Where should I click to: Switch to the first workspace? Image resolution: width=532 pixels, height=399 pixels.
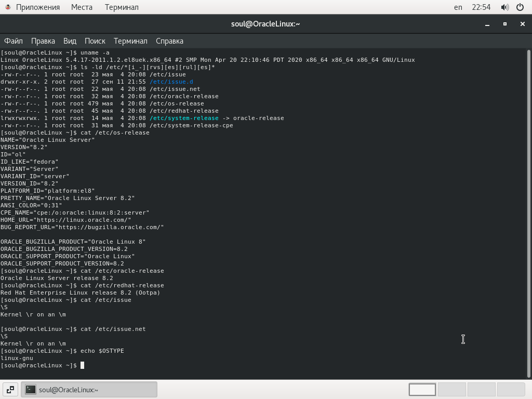[x=422, y=390]
